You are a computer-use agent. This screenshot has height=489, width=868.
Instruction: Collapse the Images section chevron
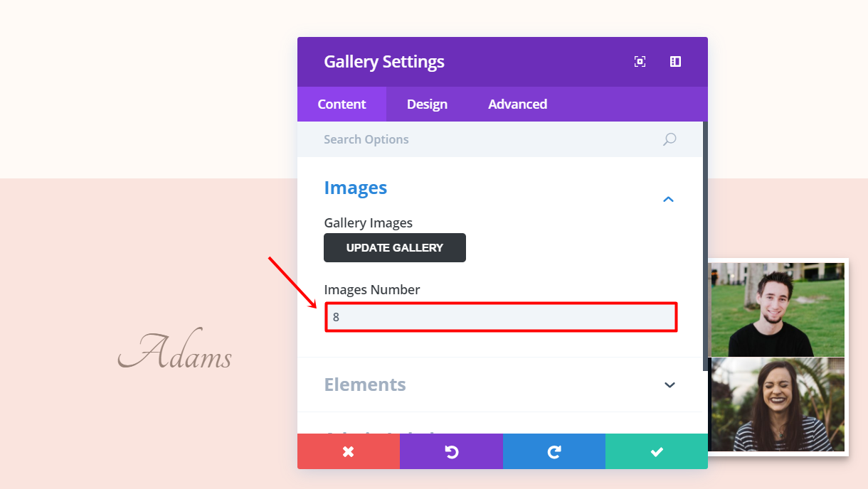[668, 199]
